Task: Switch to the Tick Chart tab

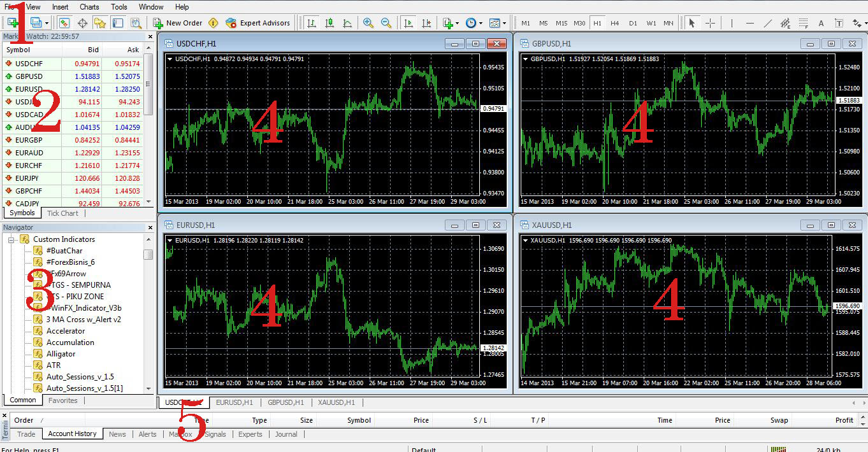Action: pos(62,213)
